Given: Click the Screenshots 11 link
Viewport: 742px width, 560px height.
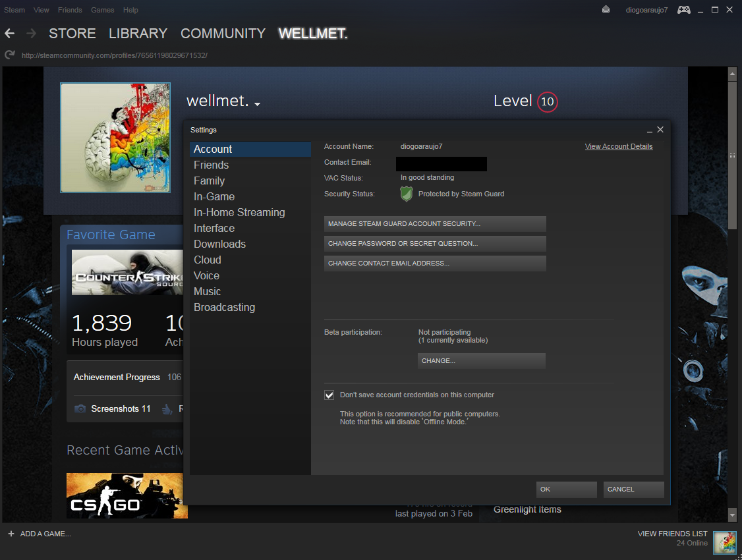Looking at the screenshot, I should click(121, 408).
